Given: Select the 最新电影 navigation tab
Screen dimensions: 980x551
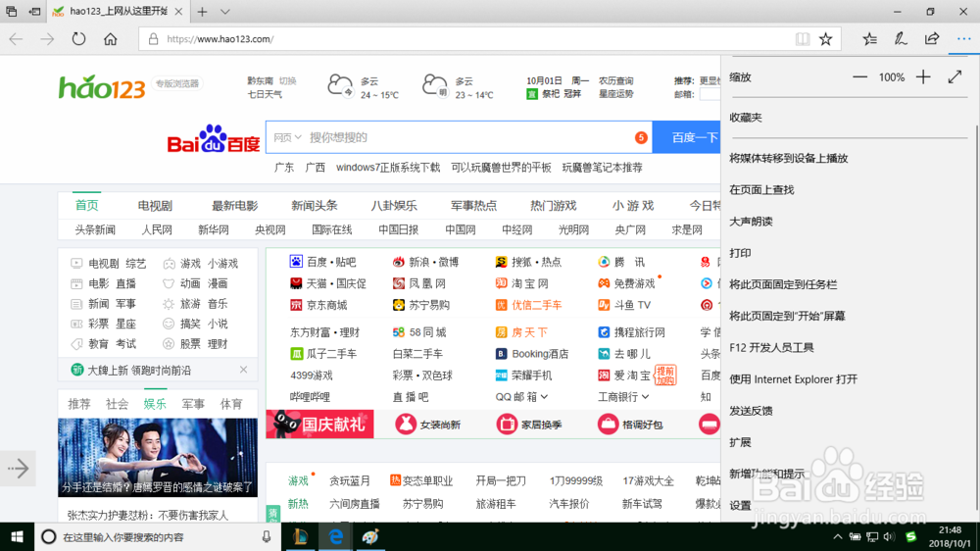Looking at the screenshot, I should [234, 205].
